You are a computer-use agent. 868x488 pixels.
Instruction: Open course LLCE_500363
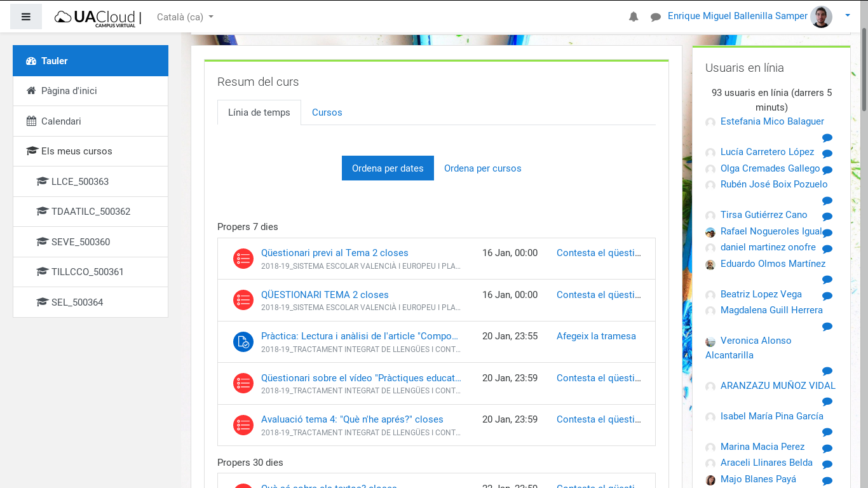[90, 182]
